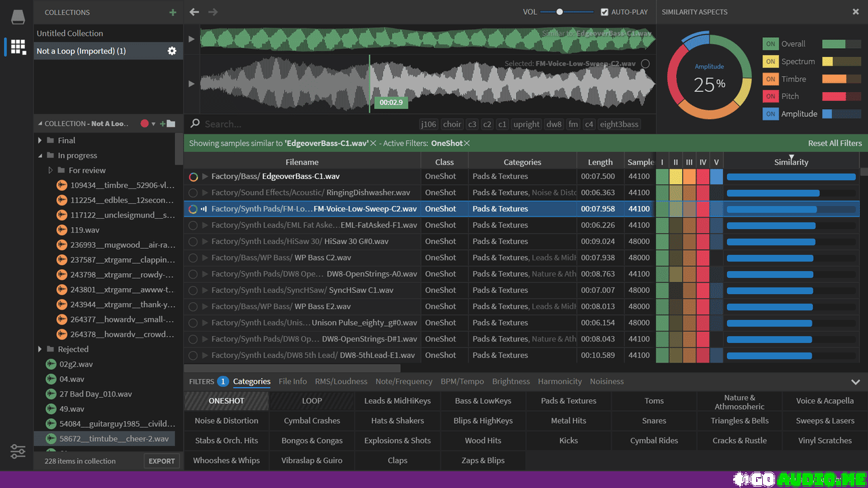The width and height of the screenshot is (868, 488).
Task: Add a new collection with the plus icon
Action: [173, 12]
